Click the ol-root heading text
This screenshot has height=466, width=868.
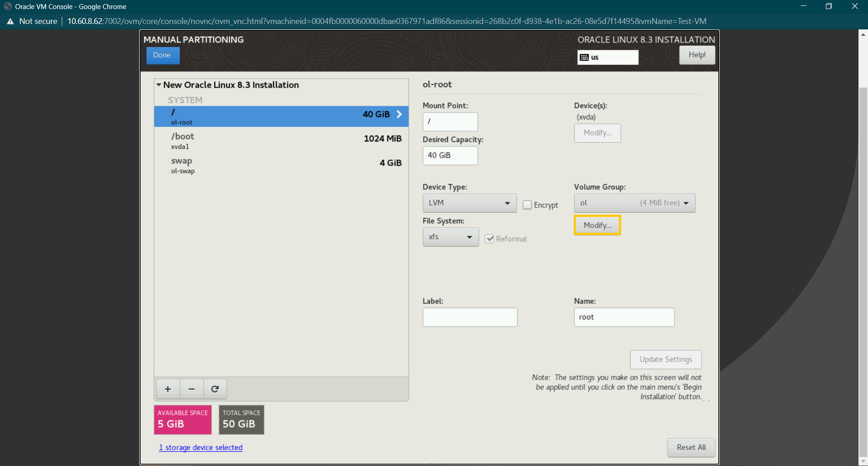tap(437, 85)
